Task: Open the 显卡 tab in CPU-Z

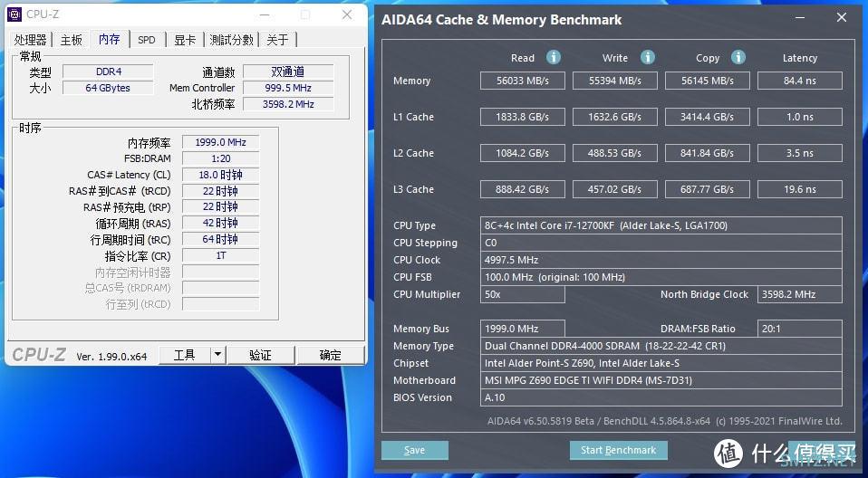Action: [185, 40]
